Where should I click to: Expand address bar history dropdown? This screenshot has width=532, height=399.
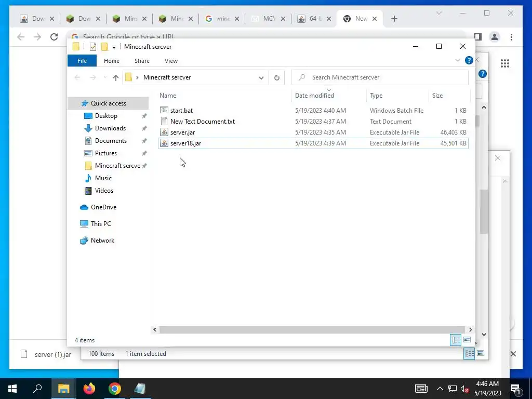tap(261, 78)
